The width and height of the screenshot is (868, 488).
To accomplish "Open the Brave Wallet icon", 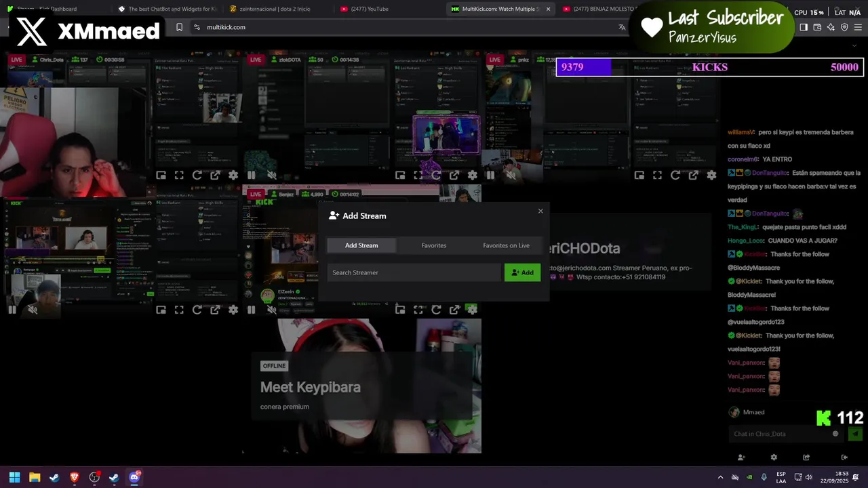I will coord(817,27).
